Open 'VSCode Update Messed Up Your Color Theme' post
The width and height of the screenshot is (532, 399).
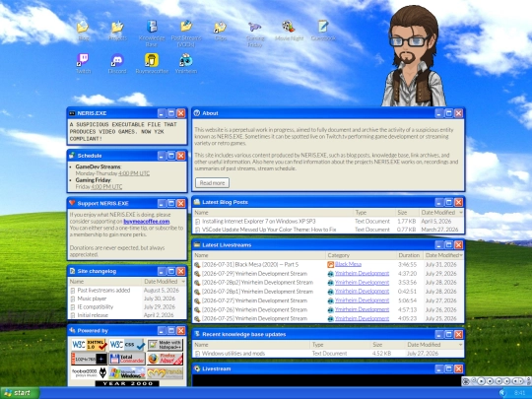[x=269, y=230]
